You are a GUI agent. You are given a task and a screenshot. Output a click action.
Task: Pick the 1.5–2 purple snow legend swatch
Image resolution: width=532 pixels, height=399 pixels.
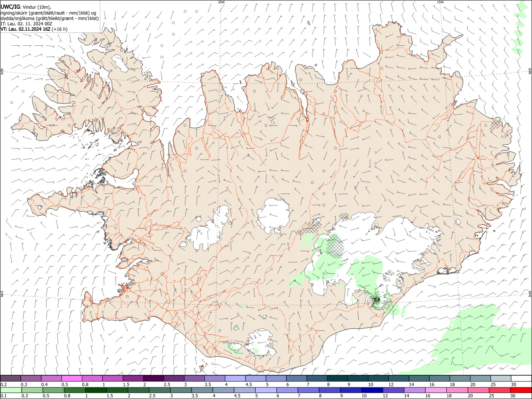[133, 378]
